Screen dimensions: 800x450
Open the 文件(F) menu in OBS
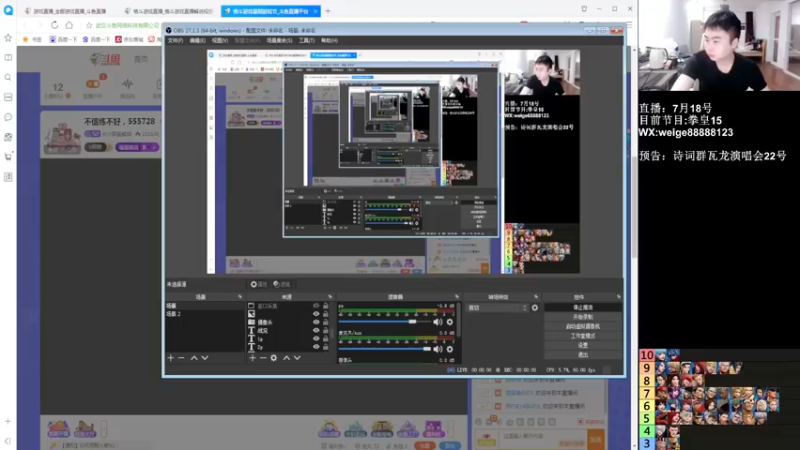click(175, 40)
